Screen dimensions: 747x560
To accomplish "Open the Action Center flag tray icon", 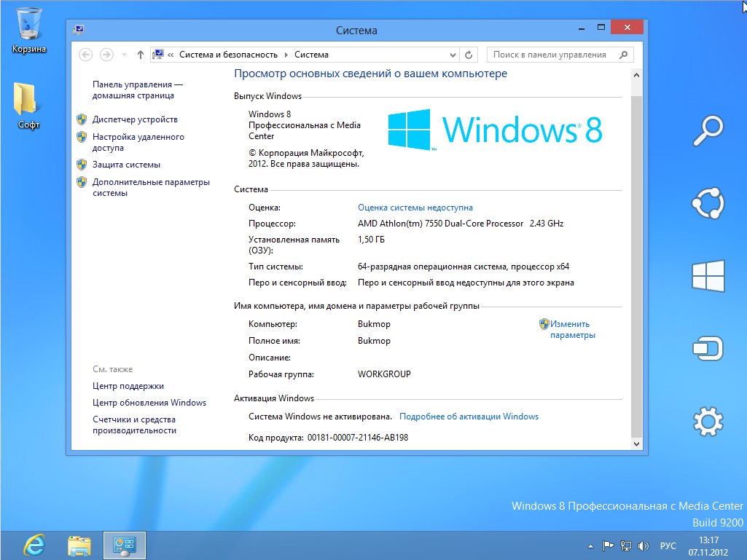I will [608, 545].
